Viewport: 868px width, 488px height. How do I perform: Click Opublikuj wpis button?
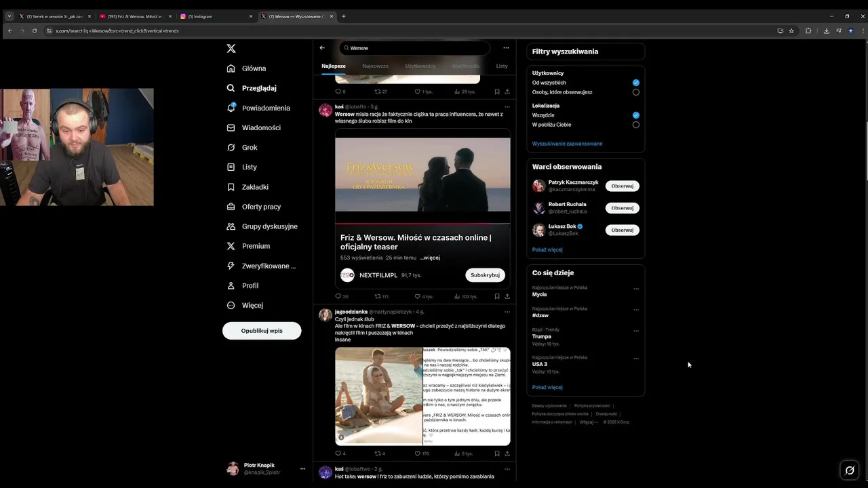pos(262,331)
